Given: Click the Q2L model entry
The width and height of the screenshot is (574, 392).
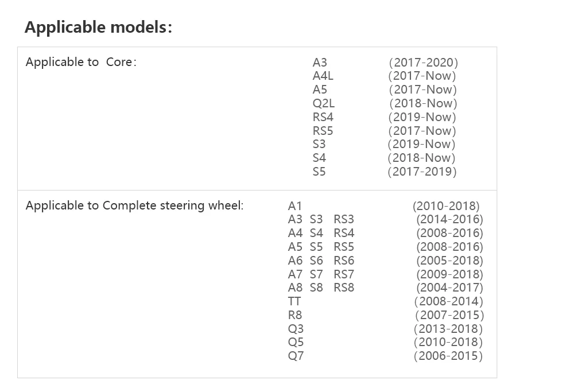Looking at the screenshot, I should pos(324,103).
